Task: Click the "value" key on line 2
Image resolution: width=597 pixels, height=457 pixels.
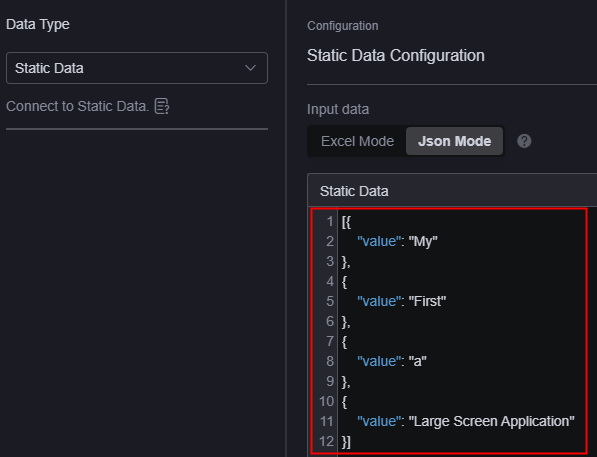Action: pos(379,241)
